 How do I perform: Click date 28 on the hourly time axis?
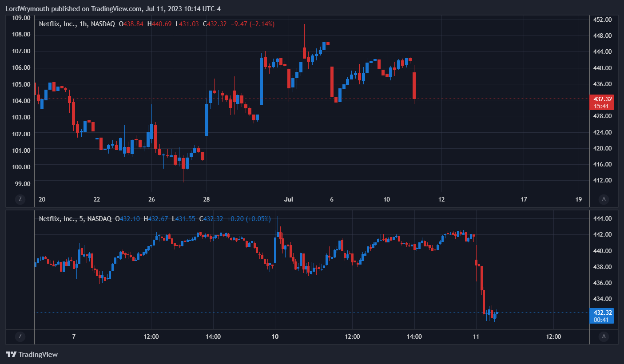pos(206,200)
